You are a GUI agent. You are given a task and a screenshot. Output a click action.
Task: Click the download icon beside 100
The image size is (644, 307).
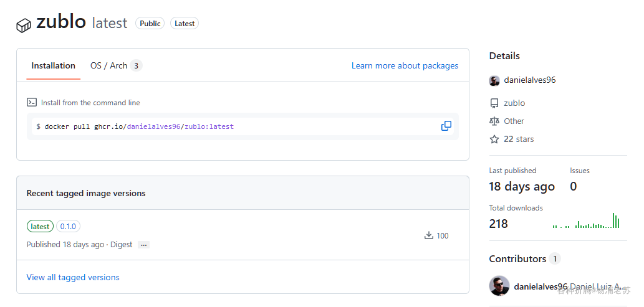(x=428, y=235)
